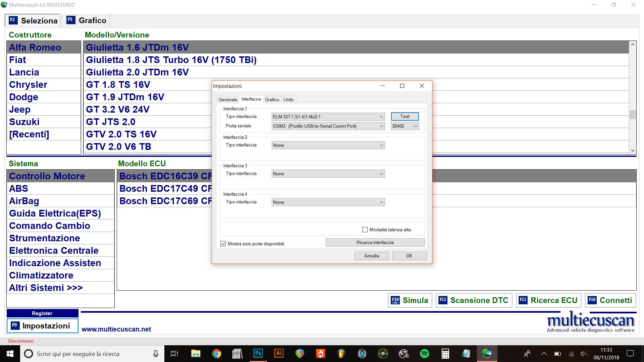644x362 pixels.
Task: Enable Modalità latenza alta checkbox
Action: pyautogui.click(x=365, y=230)
